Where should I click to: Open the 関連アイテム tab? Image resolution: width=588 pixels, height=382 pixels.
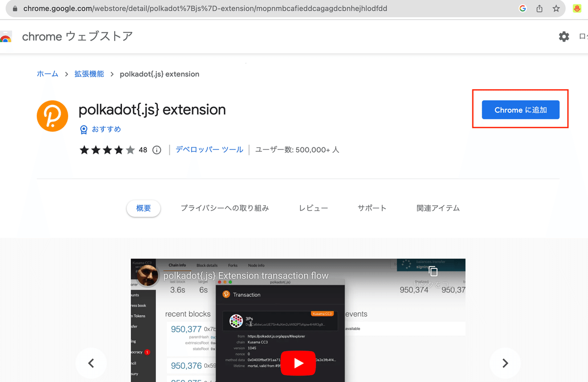[x=439, y=208]
